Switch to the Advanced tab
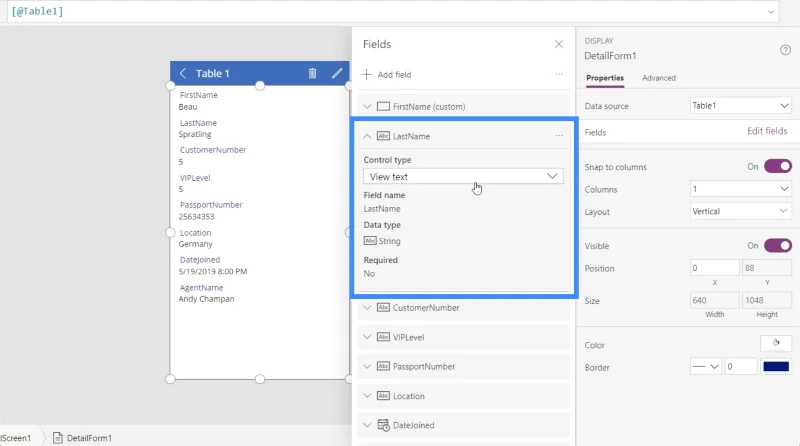Screen dimensions: 800x446 point(659,78)
